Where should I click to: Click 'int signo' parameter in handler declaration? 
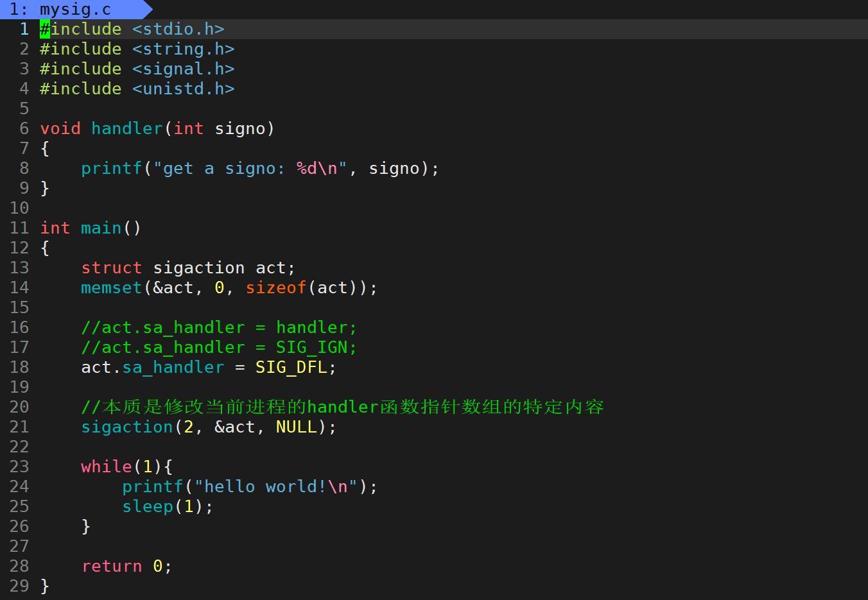tap(220, 129)
